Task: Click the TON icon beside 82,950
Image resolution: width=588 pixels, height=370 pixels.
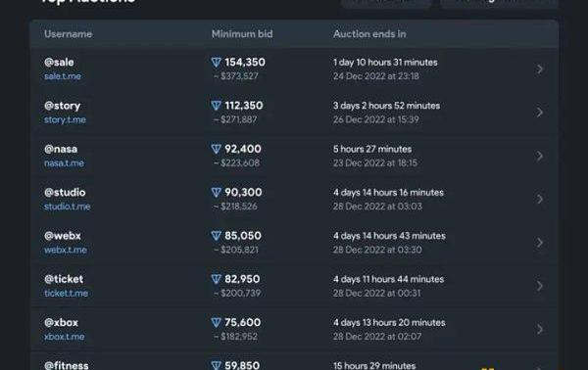Action: 217,279
